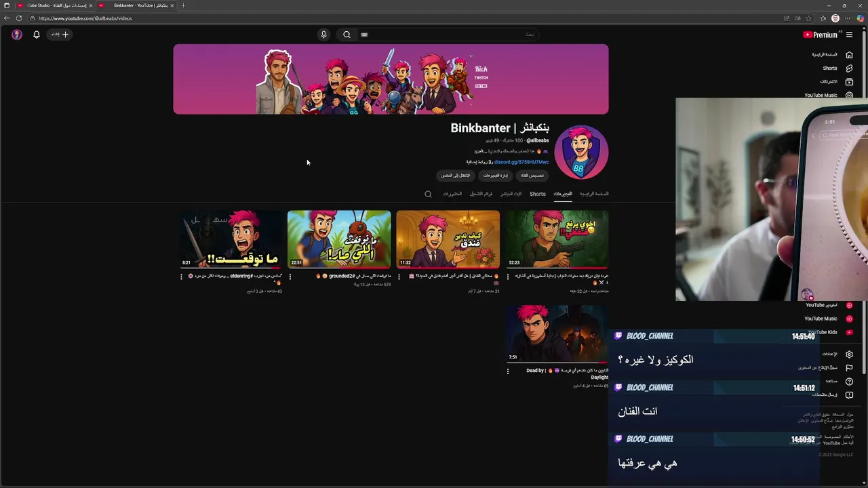868x488 pixels.
Task: Open the browser favorites list icon
Action: (x=823, y=18)
